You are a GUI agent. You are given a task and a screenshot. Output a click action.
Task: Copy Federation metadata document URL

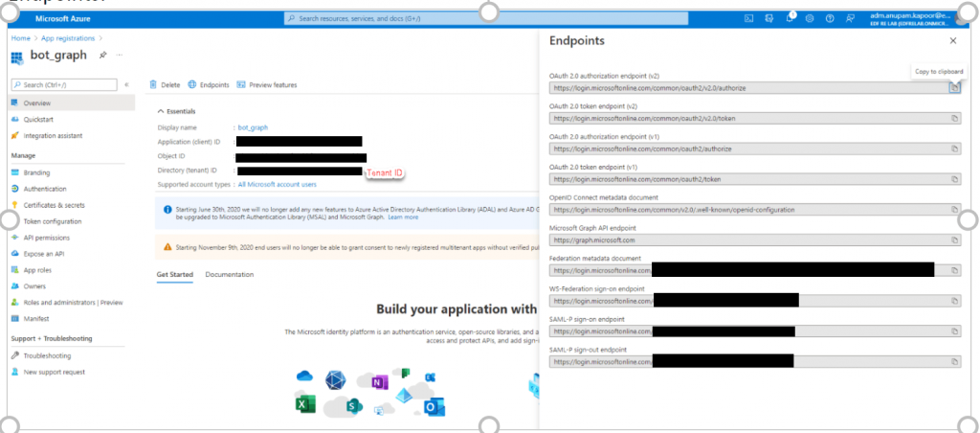pos(954,270)
